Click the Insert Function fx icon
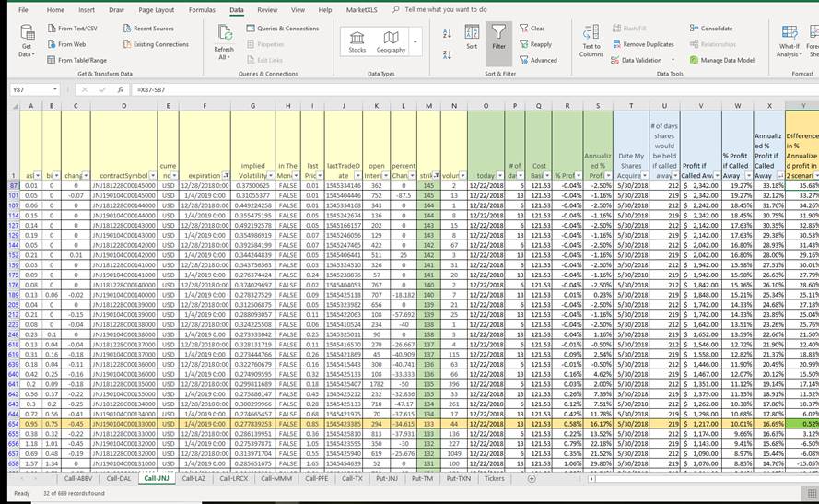 click(120, 89)
